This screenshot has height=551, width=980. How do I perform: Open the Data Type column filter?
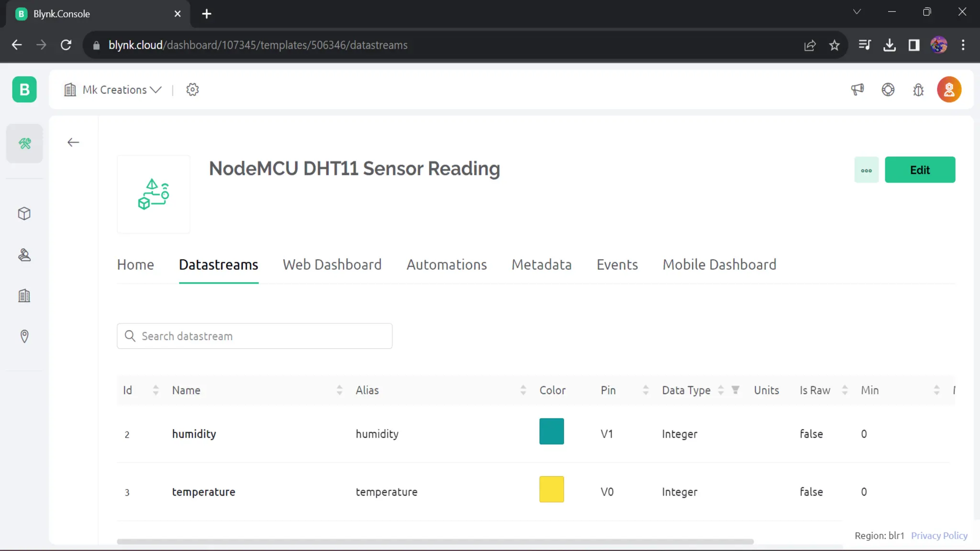[735, 390]
